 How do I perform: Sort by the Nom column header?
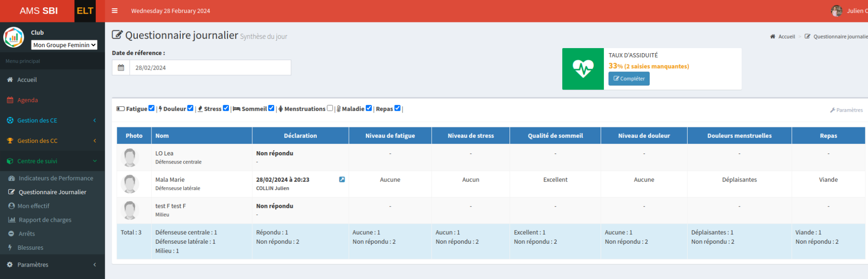click(x=201, y=136)
